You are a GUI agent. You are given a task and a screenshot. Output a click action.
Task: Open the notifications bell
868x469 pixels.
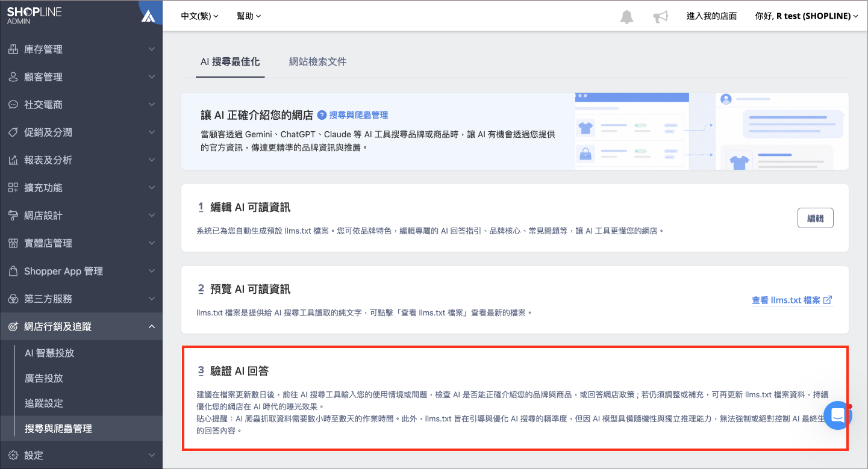pyautogui.click(x=627, y=17)
